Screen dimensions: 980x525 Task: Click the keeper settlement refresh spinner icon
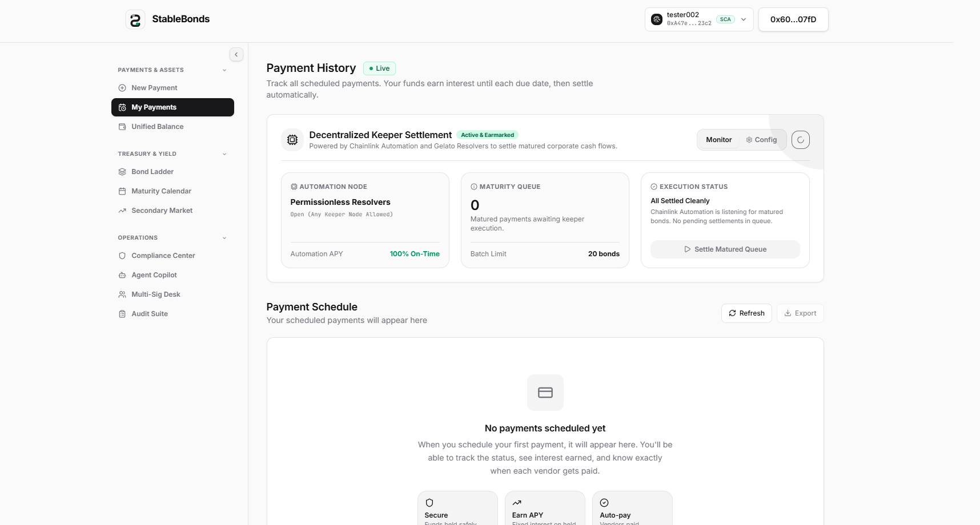tap(801, 140)
